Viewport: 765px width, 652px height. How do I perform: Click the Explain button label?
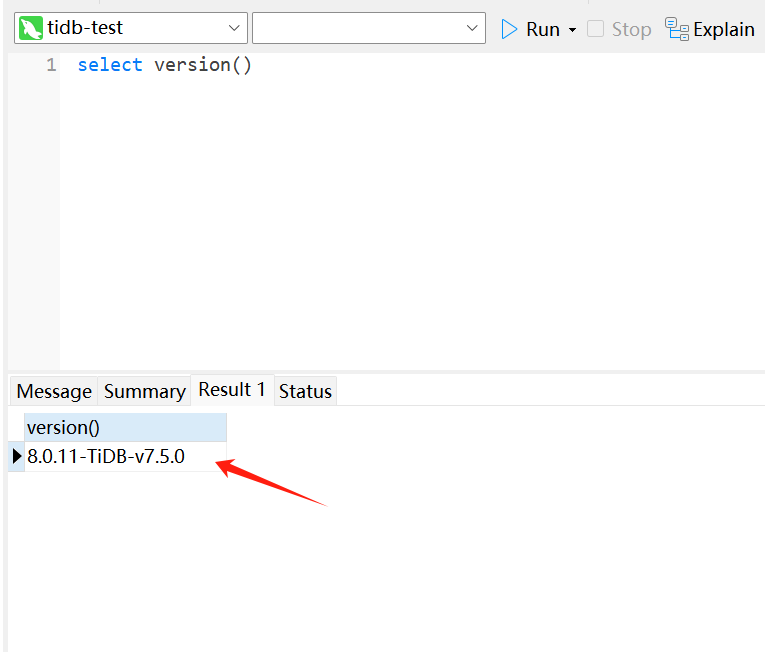click(x=724, y=30)
